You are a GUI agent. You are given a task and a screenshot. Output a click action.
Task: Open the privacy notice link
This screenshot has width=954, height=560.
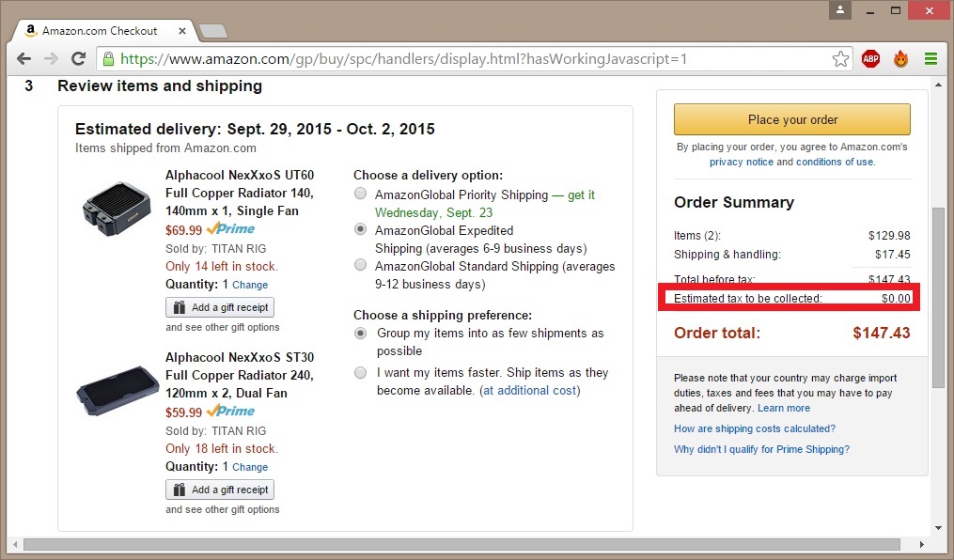[741, 162]
